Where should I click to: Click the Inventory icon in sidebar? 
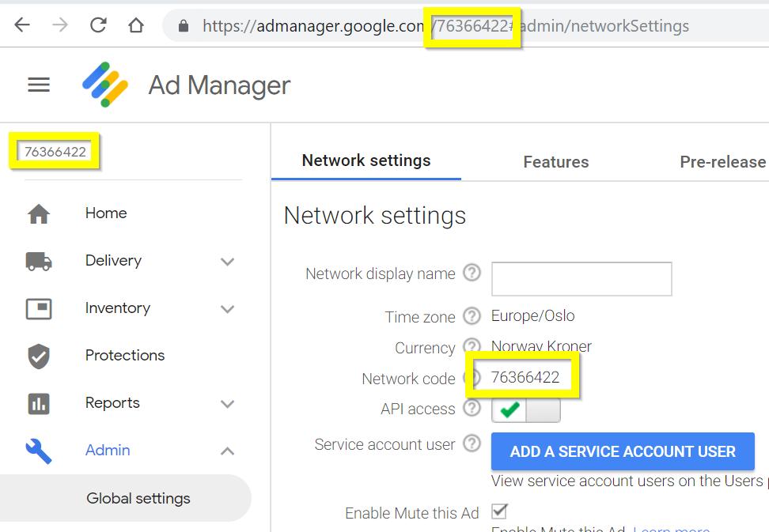tap(39, 308)
